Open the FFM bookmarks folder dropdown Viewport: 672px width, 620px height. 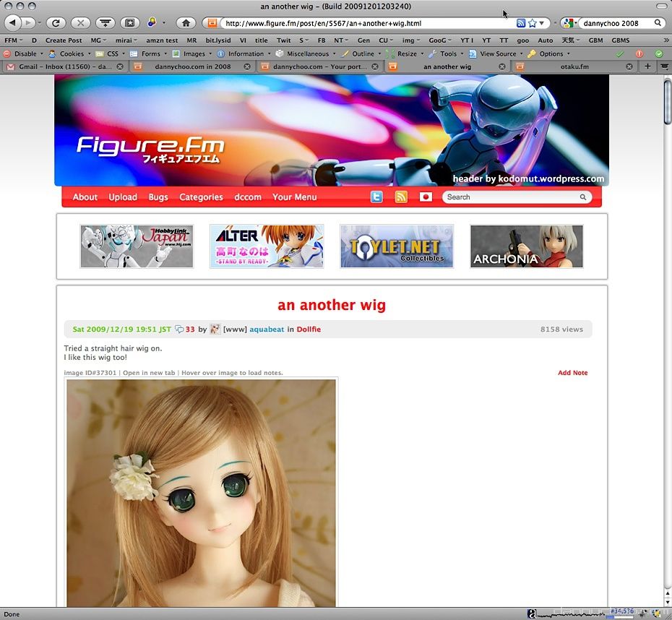click(13, 40)
